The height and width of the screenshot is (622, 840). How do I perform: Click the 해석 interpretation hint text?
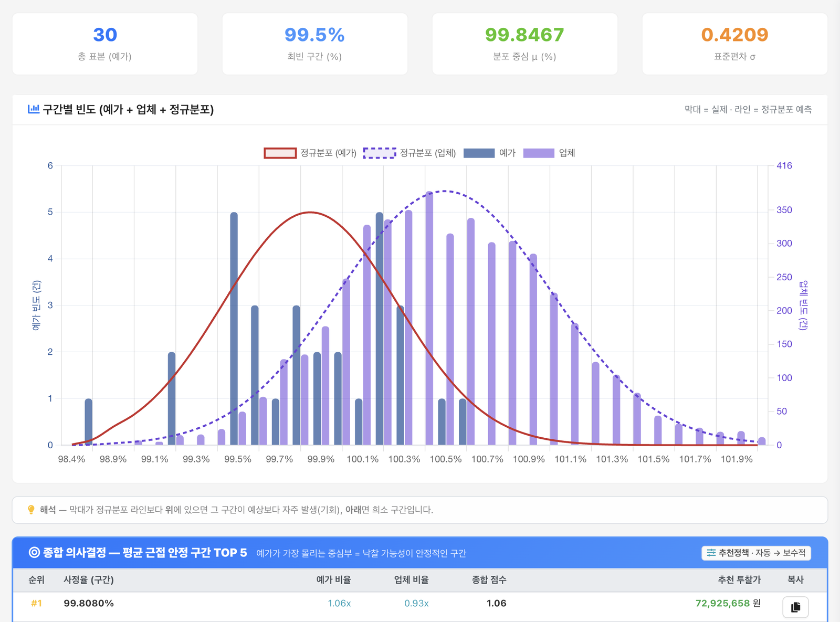(236, 510)
